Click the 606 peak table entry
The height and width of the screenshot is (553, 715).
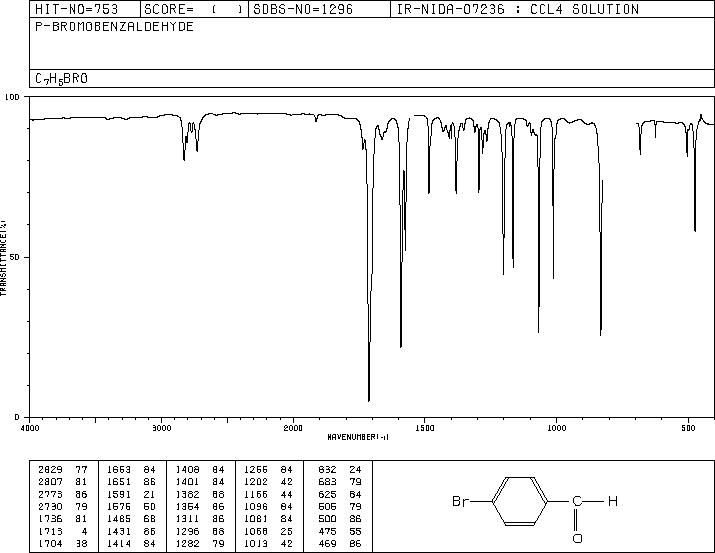[340, 506]
